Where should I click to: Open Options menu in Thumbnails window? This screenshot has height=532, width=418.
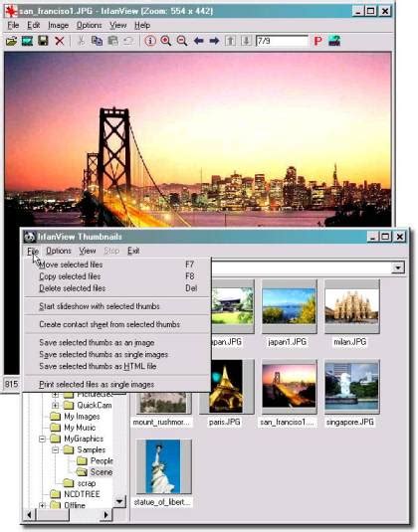point(59,251)
